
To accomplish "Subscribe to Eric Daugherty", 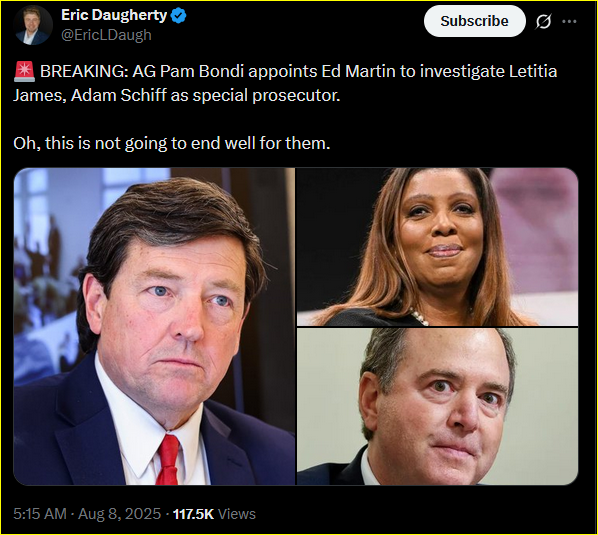I will click(x=474, y=21).
